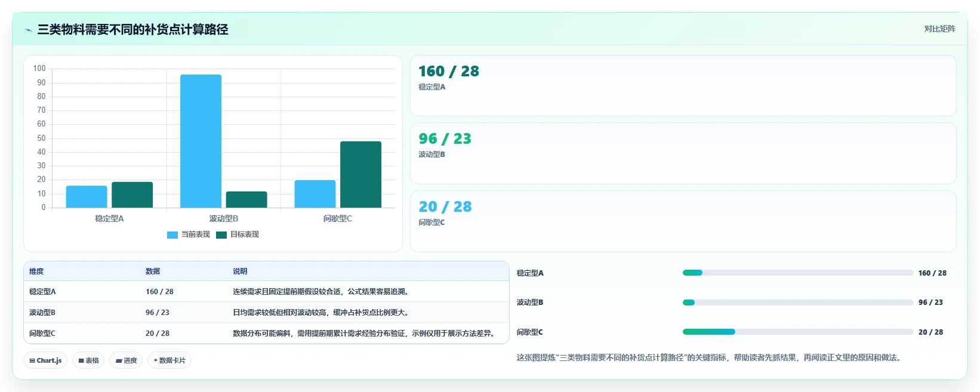Click the Chart.js tag chip
The height and width of the screenshot is (392, 980).
click(45, 360)
